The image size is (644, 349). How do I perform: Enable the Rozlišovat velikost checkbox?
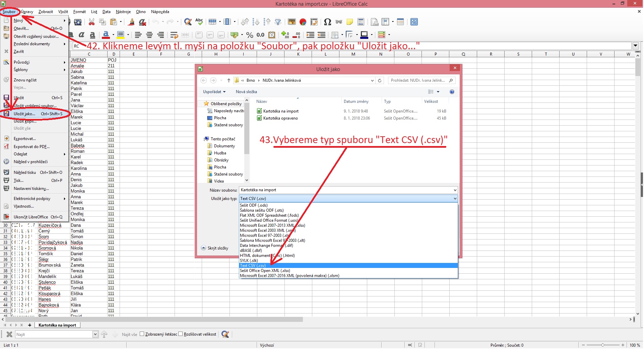tap(181, 334)
